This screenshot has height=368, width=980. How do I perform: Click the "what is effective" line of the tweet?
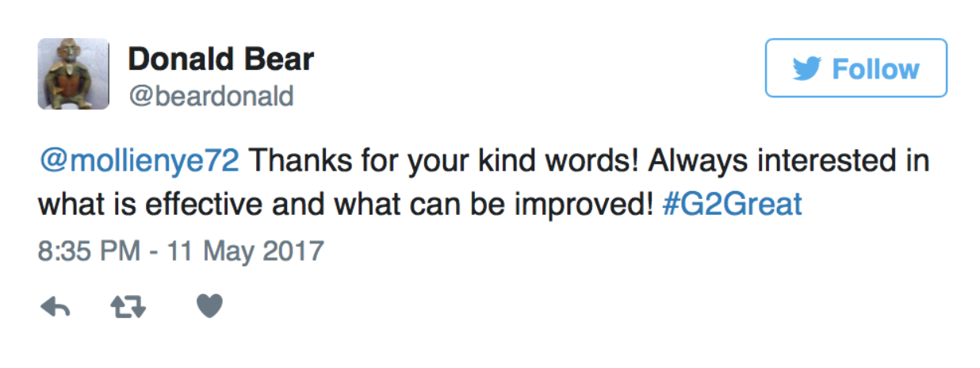pos(152,205)
